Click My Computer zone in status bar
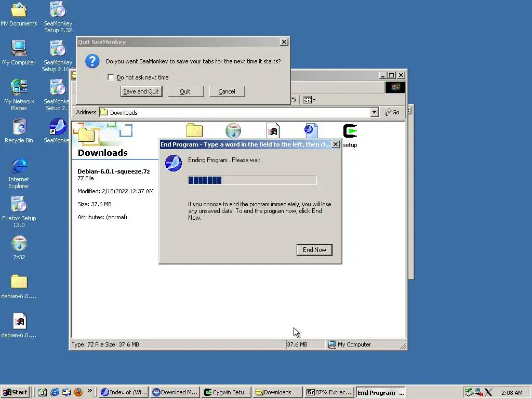532x399 pixels. tap(365, 344)
